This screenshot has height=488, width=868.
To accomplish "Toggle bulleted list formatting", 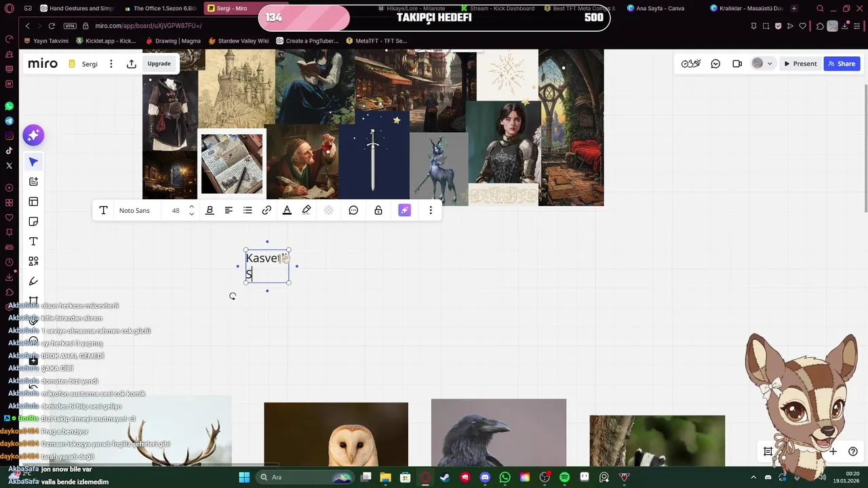I will 248,211.
